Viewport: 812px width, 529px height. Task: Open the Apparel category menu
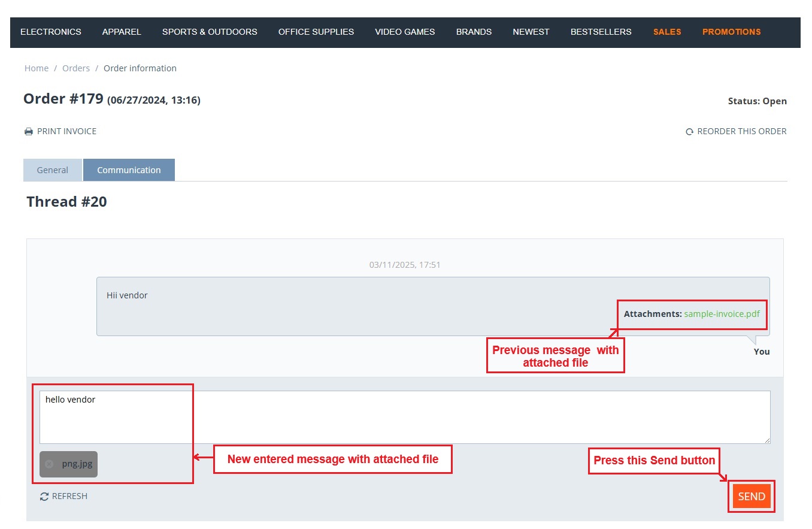tap(122, 32)
